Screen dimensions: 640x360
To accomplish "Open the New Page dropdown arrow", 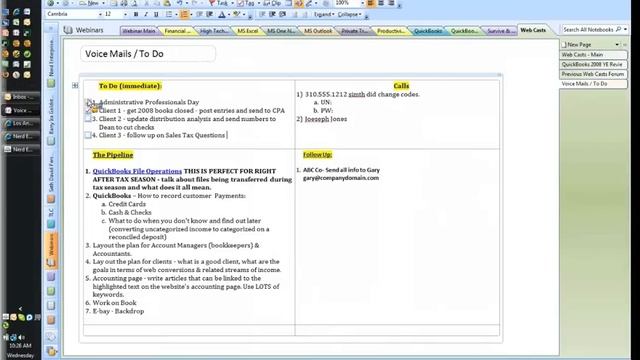I will click(x=617, y=44).
